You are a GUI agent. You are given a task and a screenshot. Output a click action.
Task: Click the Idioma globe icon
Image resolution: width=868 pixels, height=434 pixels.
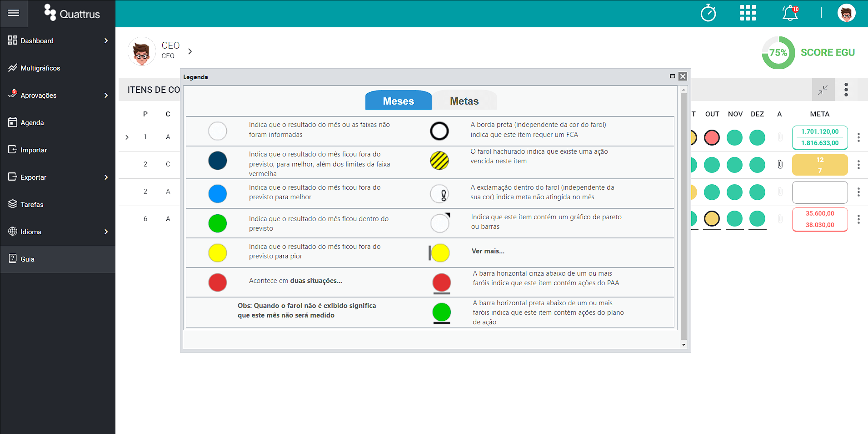pyautogui.click(x=13, y=231)
